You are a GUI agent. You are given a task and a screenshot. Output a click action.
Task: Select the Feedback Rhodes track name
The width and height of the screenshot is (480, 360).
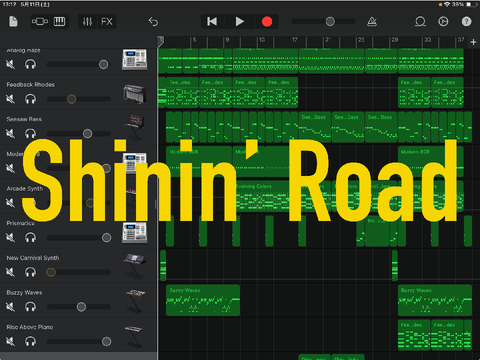tap(31, 85)
